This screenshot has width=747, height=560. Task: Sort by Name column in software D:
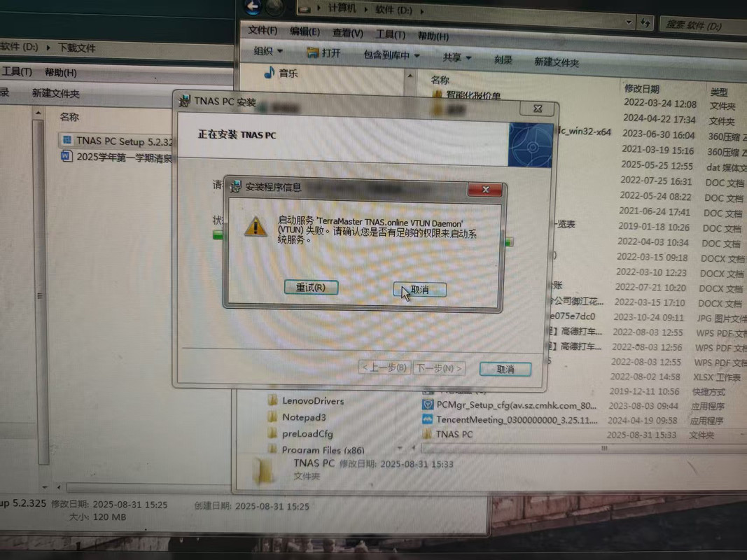point(440,80)
